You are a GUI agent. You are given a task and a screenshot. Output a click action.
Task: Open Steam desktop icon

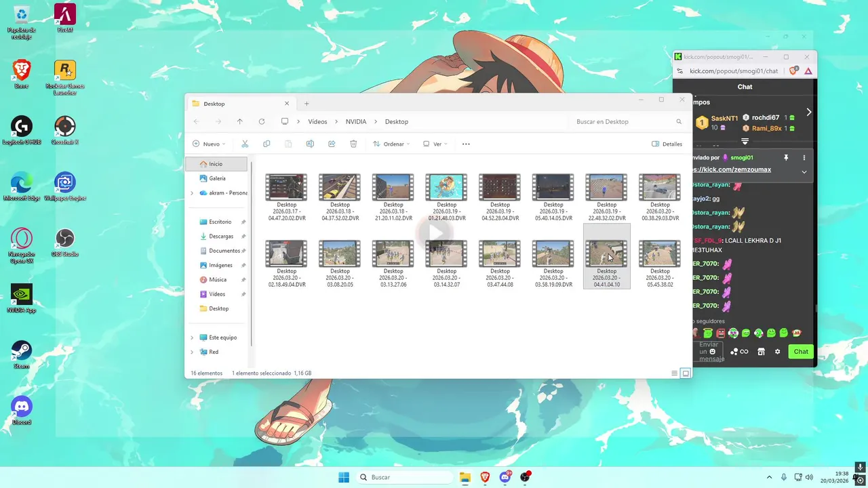[x=22, y=354]
